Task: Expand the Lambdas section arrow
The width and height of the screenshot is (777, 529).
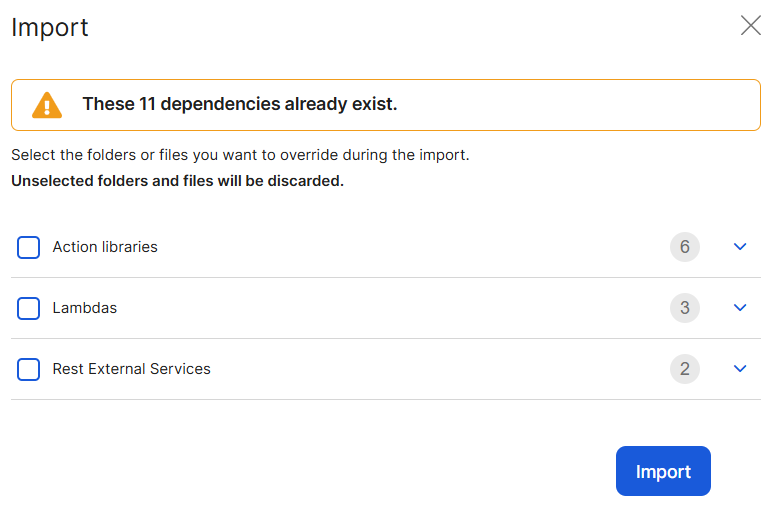Action: (x=740, y=308)
